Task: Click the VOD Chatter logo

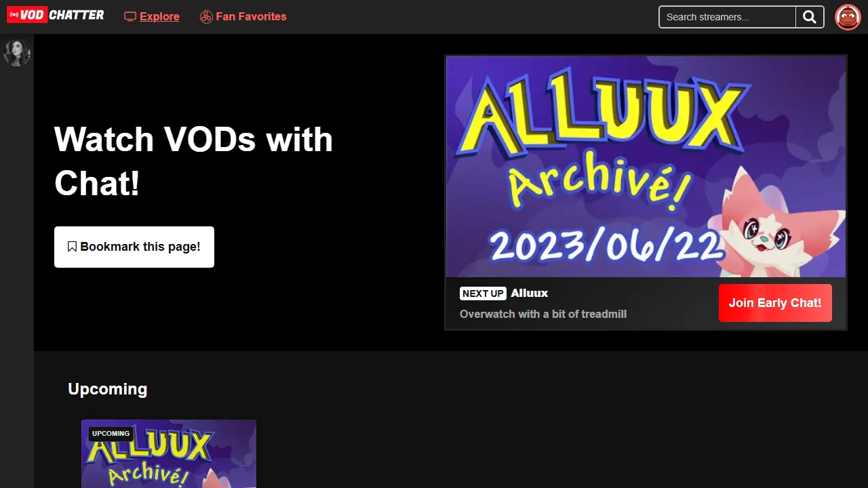Action: coord(56,15)
